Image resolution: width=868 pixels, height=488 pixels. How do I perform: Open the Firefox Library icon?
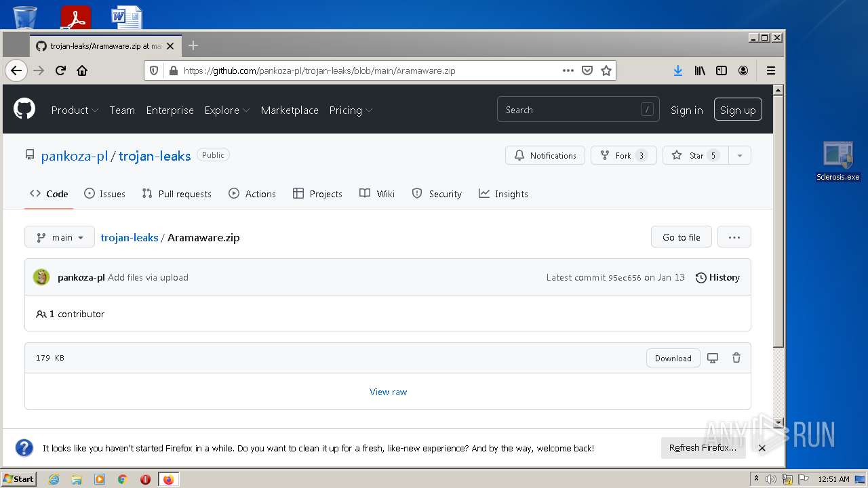700,70
